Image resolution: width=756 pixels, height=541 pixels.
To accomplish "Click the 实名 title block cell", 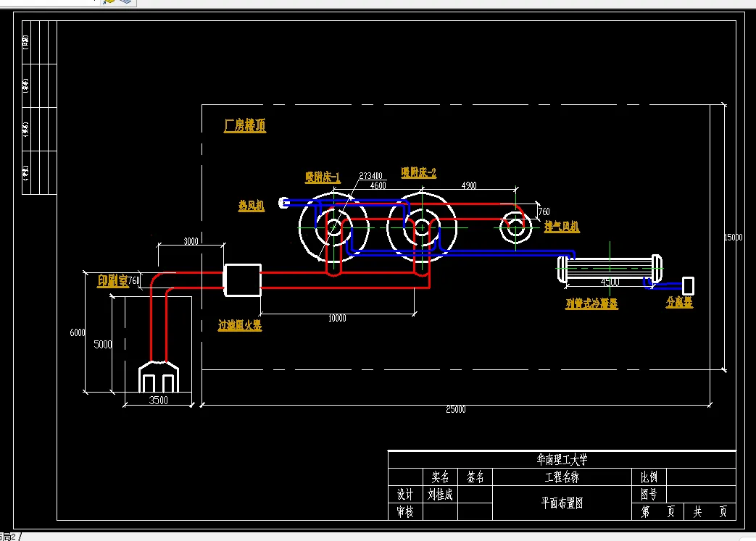I will tap(440, 477).
